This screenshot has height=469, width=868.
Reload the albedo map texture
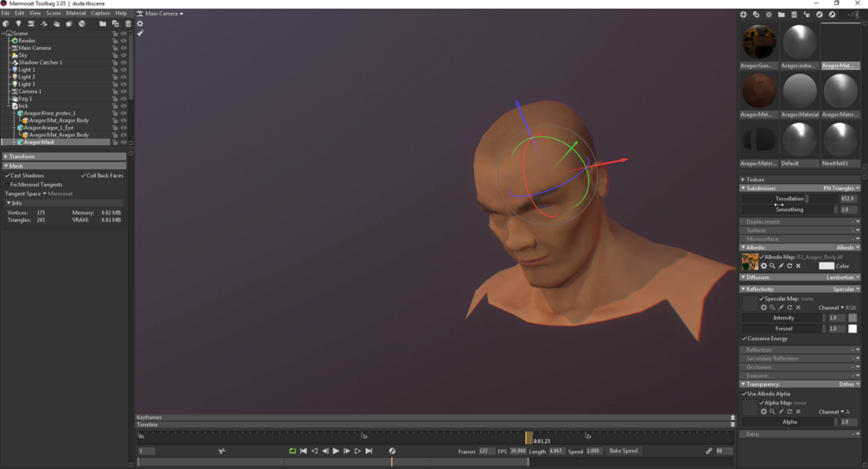point(789,266)
